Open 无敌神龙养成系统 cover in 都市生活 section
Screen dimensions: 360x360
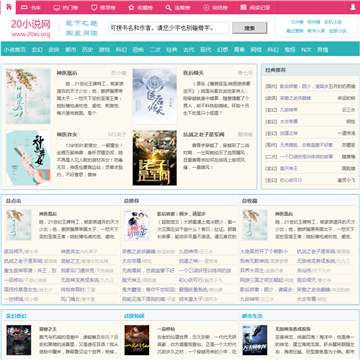click(x=255, y=340)
